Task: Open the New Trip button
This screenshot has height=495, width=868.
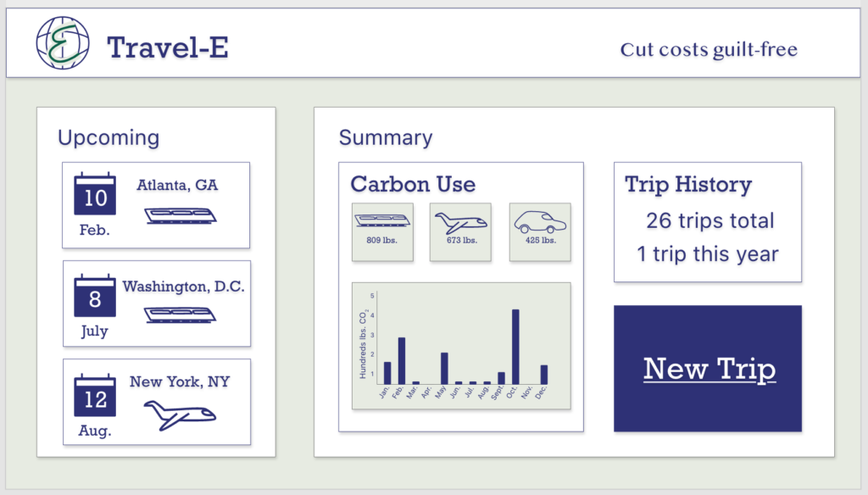Action: [708, 369]
